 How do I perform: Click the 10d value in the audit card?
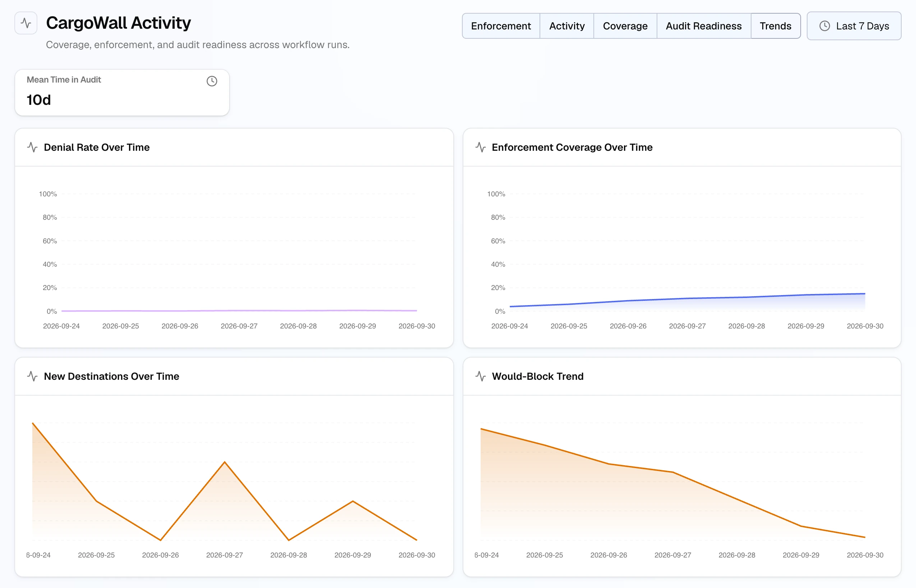click(38, 100)
